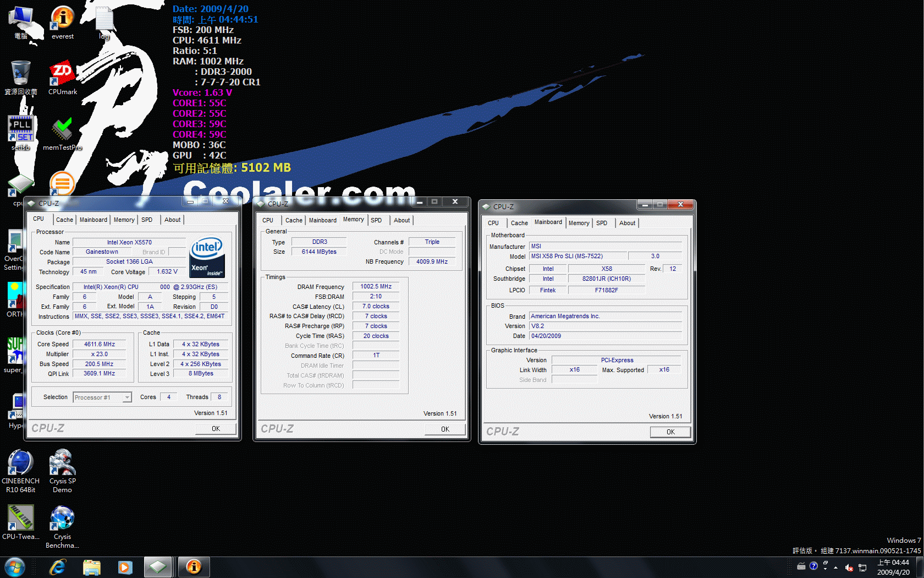Switch to Mainboard tab in left CPU-Z window
The height and width of the screenshot is (578, 924).
point(94,220)
